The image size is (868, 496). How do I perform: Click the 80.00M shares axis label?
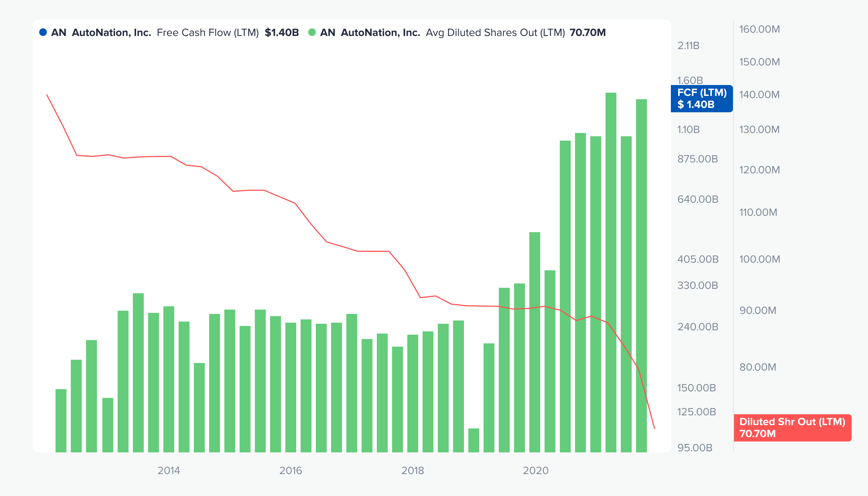click(758, 367)
